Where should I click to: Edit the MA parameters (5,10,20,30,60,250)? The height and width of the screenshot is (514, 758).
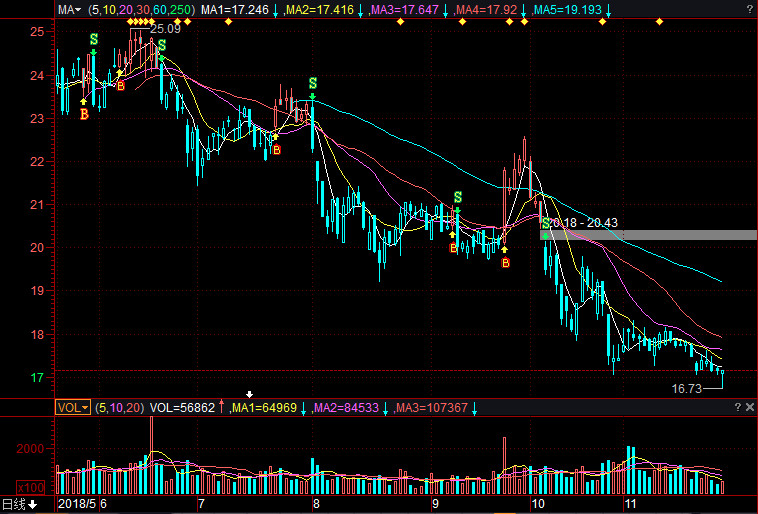pyautogui.click(x=140, y=9)
